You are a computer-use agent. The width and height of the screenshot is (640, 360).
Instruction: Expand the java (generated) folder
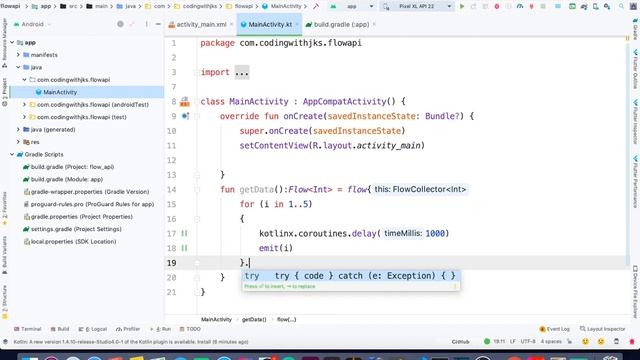coord(18,129)
